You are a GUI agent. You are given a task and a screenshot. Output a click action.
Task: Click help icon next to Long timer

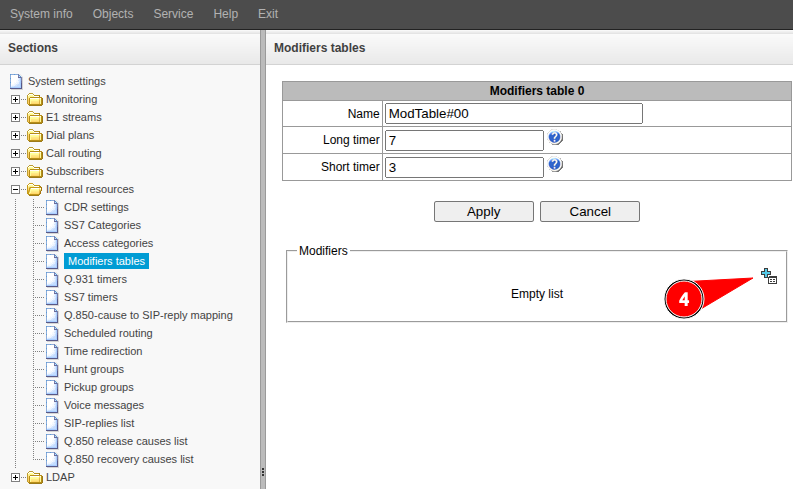[555, 139]
